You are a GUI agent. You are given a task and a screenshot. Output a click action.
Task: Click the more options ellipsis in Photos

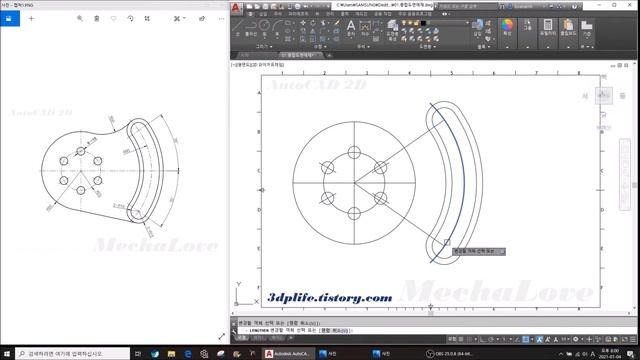point(221,18)
